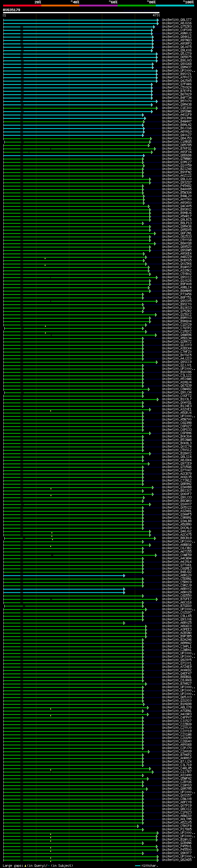Click the query ID AV635179

click(11, 10)
